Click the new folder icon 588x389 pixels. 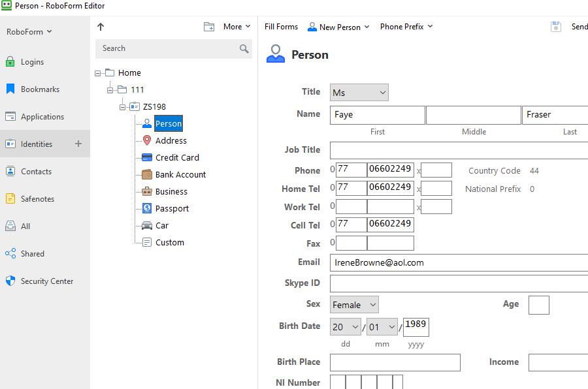click(x=209, y=27)
